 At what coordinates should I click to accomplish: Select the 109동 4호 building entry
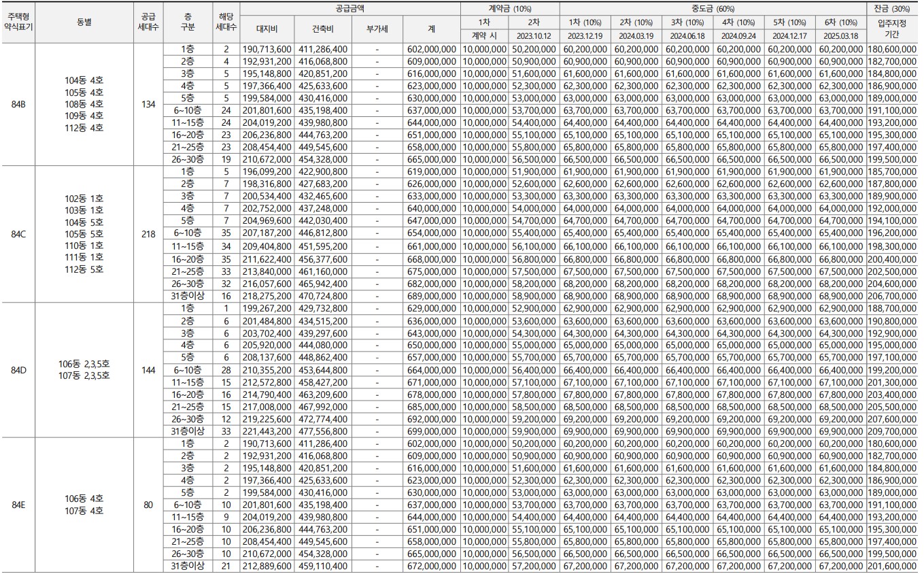click(84, 116)
